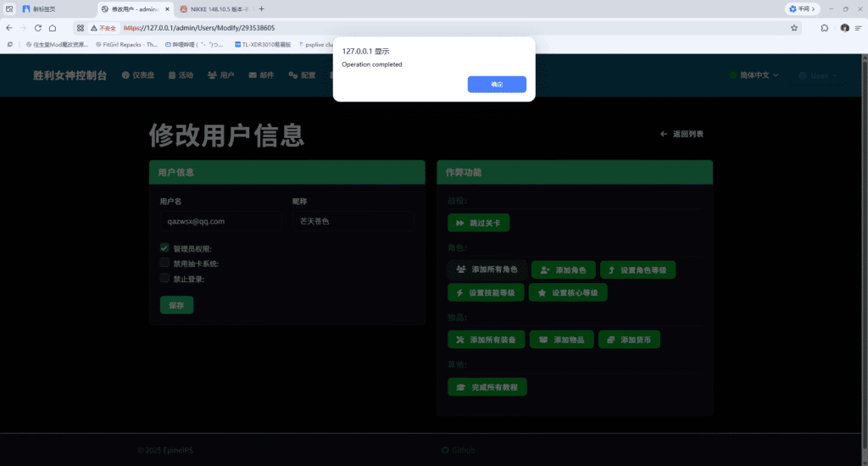Bookmark this page with star icon
The height and width of the screenshot is (466, 868).
(793, 28)
